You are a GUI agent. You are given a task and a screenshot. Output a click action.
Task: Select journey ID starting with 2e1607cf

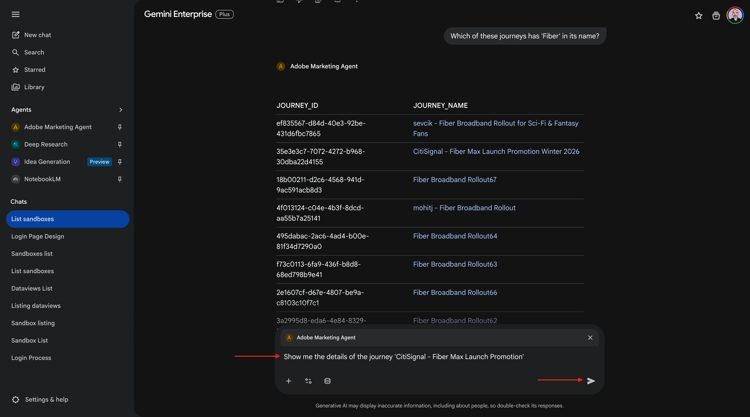[320, 297]
